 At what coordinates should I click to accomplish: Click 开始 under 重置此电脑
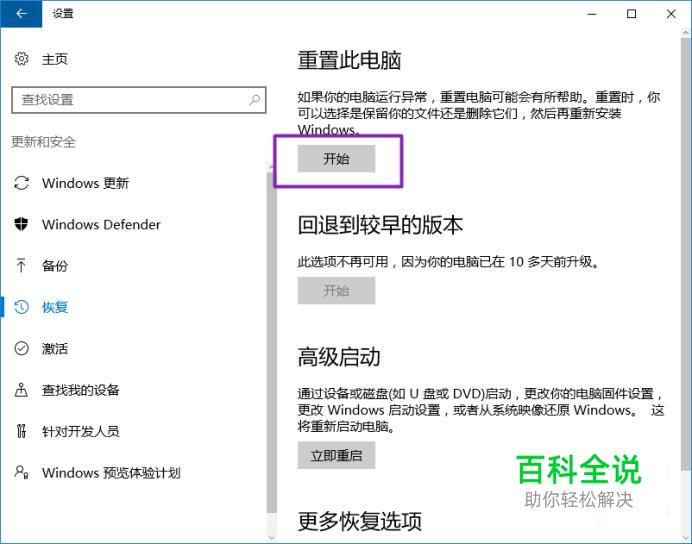click(336, 158)
